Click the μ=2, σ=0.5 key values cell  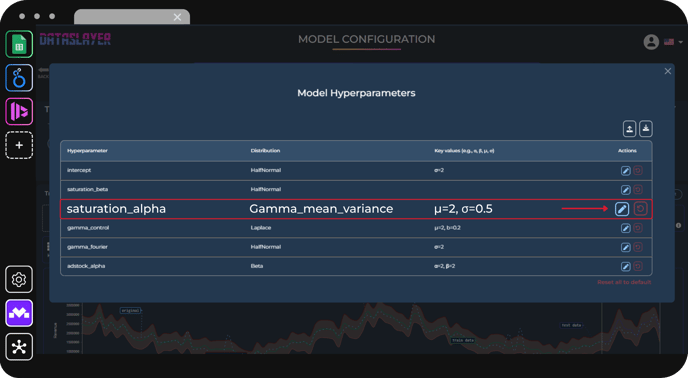(x=463, y=209)
